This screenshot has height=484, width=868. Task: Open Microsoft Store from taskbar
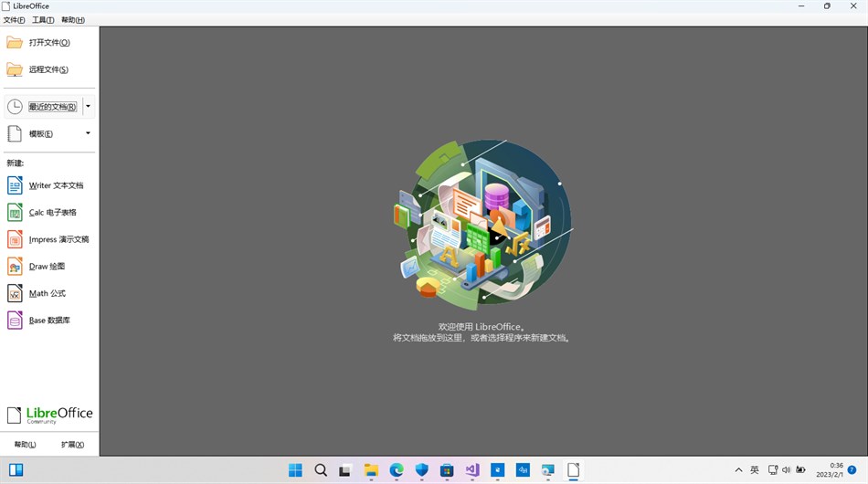[447, 470]
